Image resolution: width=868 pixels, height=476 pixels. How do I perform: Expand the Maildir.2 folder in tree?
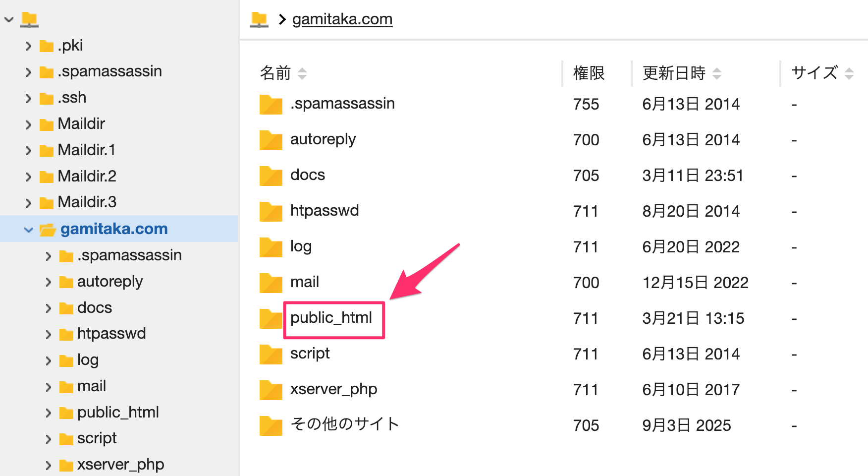(29, 177)
